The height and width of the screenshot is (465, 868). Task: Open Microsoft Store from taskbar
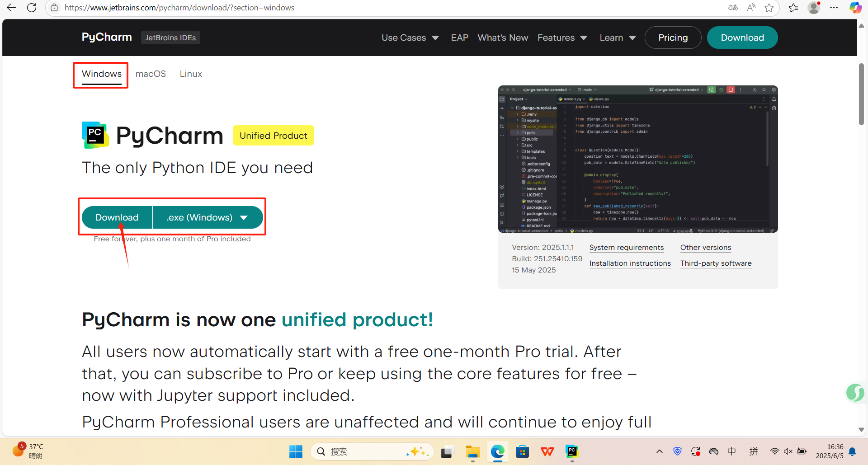point(522,451)
